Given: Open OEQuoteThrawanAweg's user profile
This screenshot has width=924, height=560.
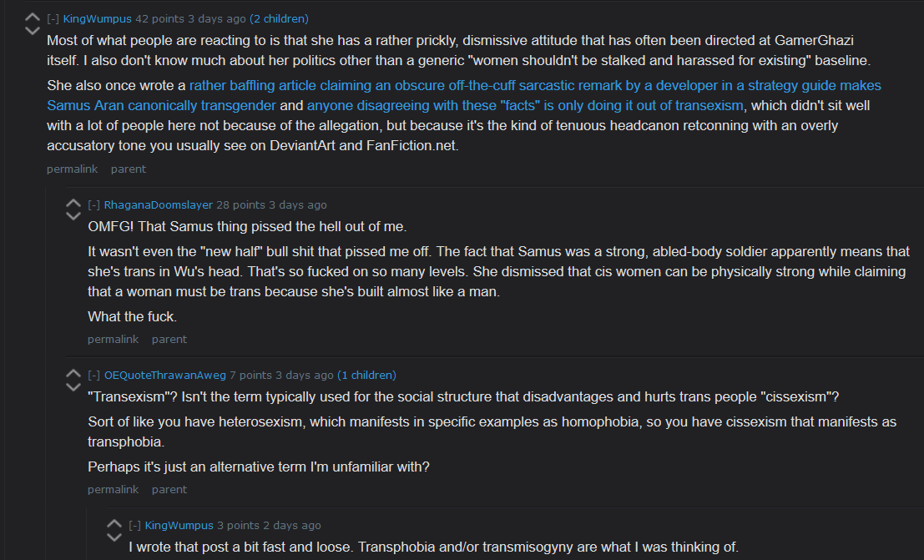Looking at the screenshot, I should pyautogui.click(x=165, y=376).
